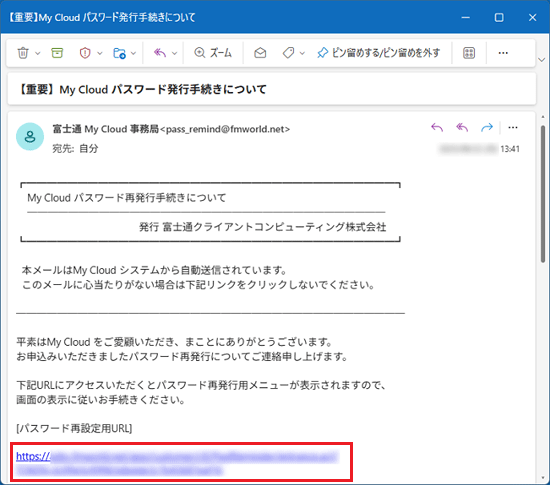Archive the message with the archive icon

(57, 53)
